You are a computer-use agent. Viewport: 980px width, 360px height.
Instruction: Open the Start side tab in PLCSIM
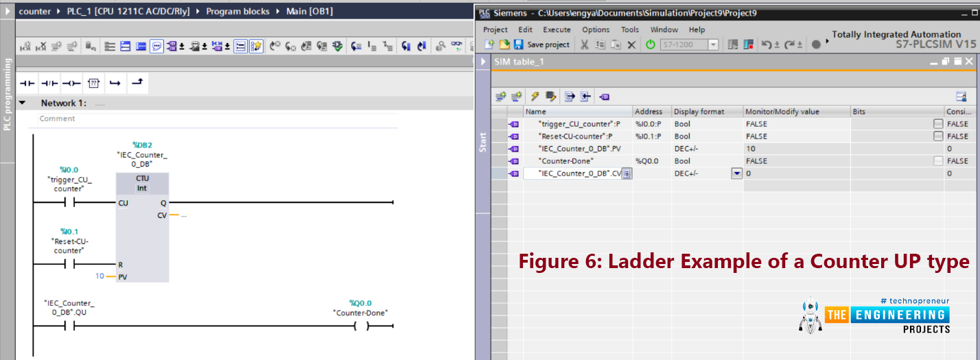[483, 142]
